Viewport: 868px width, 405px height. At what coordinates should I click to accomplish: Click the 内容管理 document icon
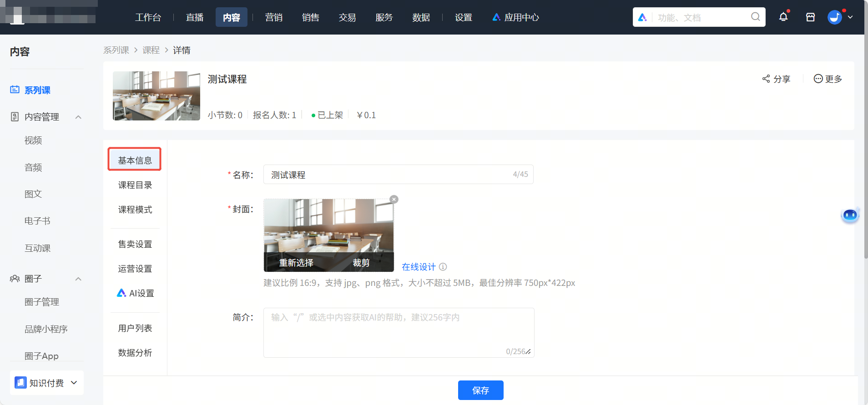(x=15, y=117)
